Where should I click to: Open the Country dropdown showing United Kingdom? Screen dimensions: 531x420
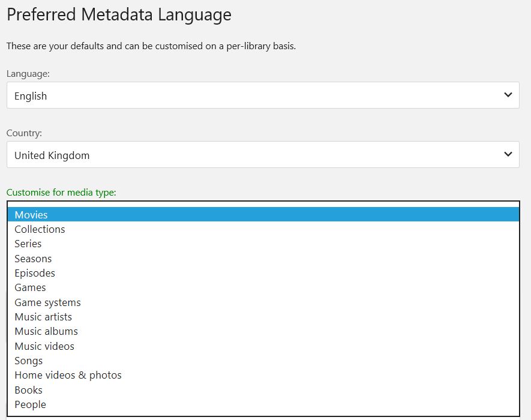[x=263, y=155]
